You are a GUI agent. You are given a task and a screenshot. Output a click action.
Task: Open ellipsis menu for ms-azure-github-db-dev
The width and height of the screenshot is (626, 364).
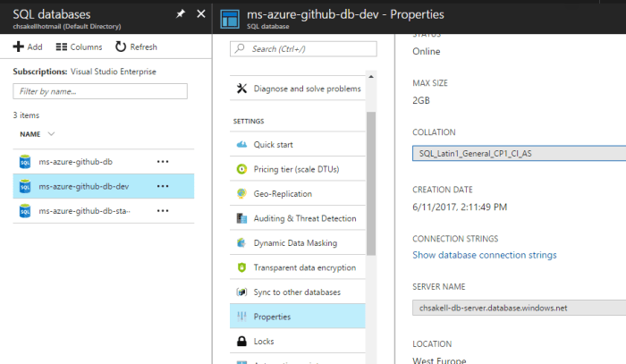click(163, 186)
